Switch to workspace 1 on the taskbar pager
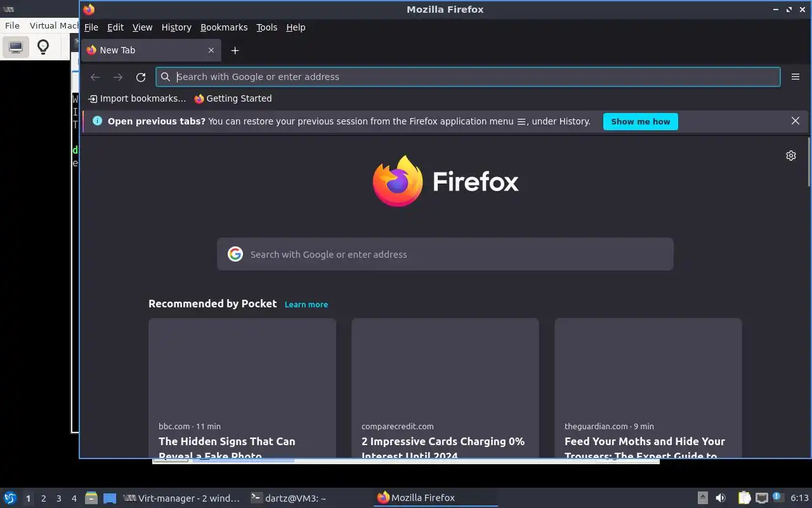 tap(28, 498)
